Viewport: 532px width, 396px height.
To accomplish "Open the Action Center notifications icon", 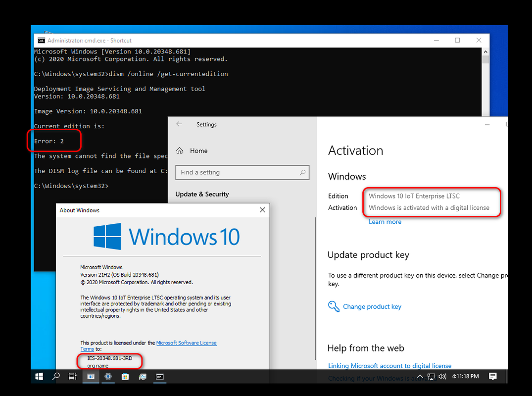I will (493, 376).
